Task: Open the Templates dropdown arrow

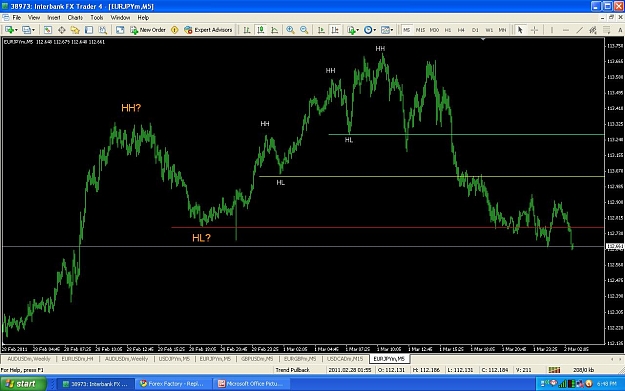Action: click(x=392, y=30)
